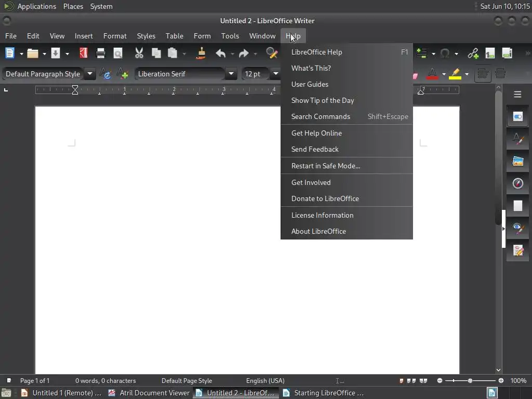
Task: Click Zoom In plus button
Action: coord(501,381)
